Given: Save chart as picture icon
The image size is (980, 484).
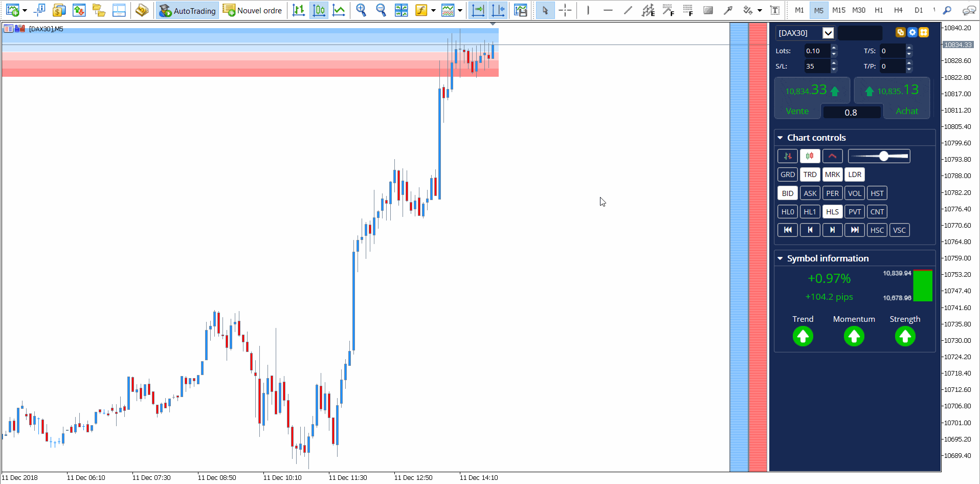Looking at the screenshot, I should click(x=521, y=10).
